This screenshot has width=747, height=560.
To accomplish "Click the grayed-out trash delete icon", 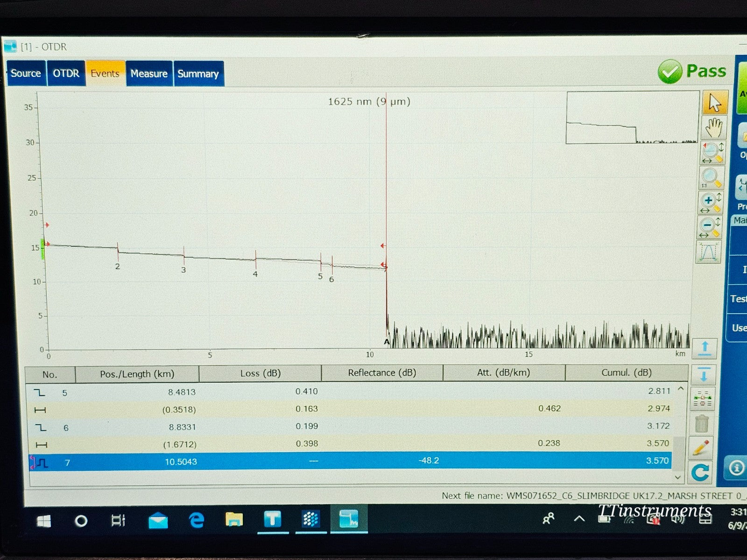I will point(701,424).
